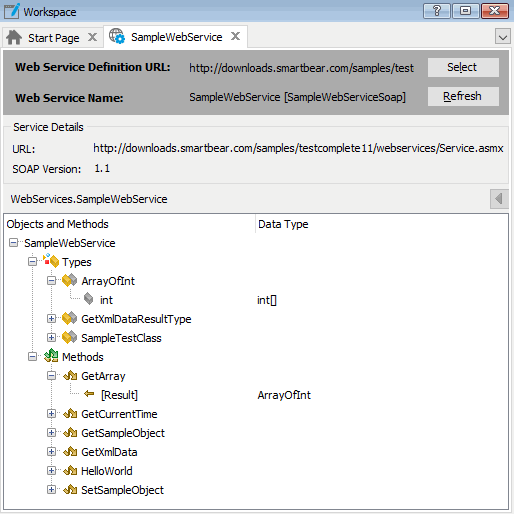Close the Start Page tab

tap(92, 37)
